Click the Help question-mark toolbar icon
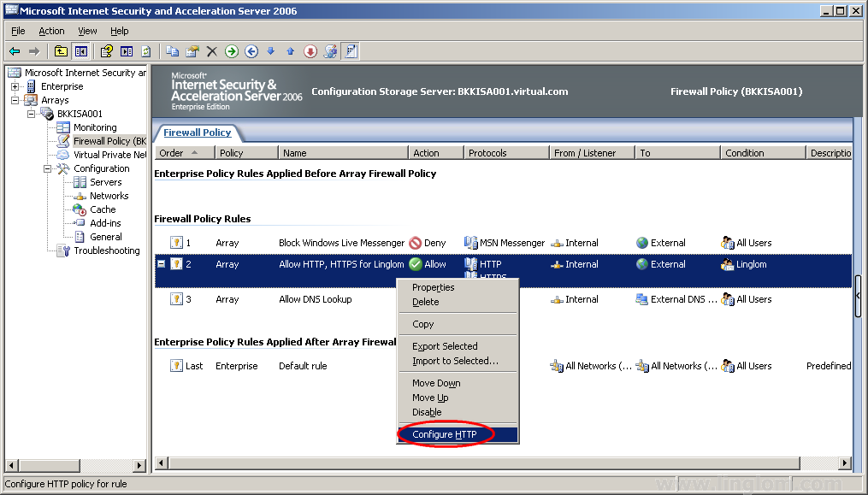The width and height of the screenshot is (868, 495). 106,51
